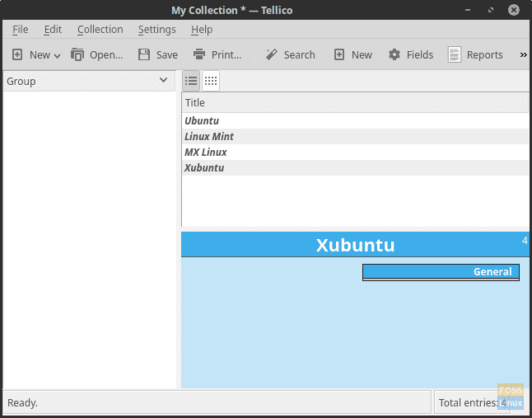Screen dimensions: 532x418
Task: Click the General section header
Action: (441, 272)
